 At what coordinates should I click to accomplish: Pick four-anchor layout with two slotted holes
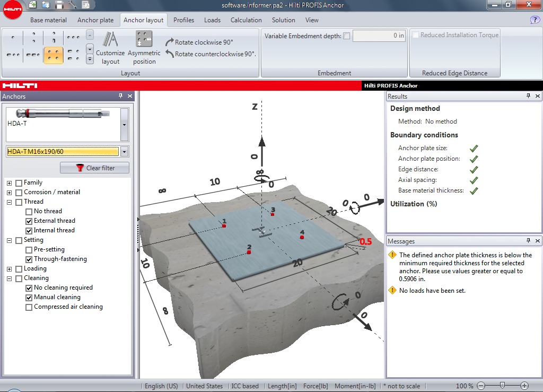point(73,55)
